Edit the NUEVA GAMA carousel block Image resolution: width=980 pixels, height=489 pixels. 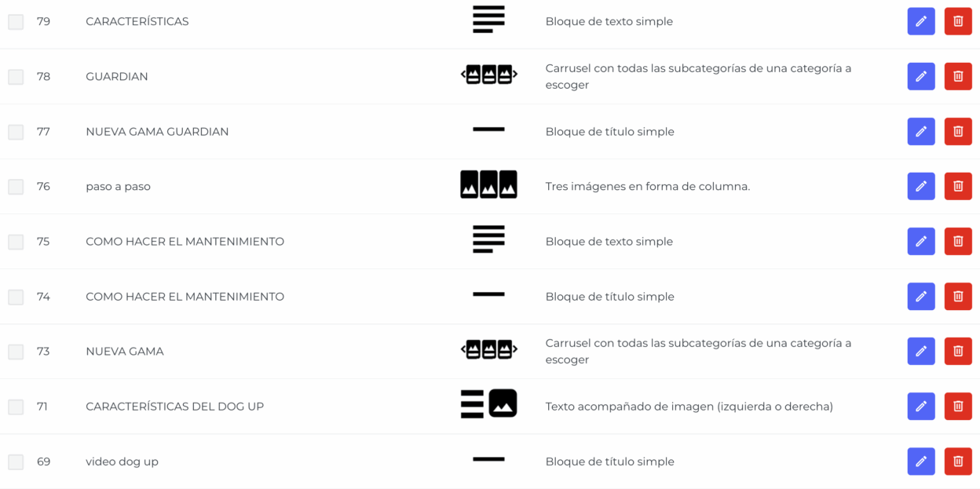point(921,351)
